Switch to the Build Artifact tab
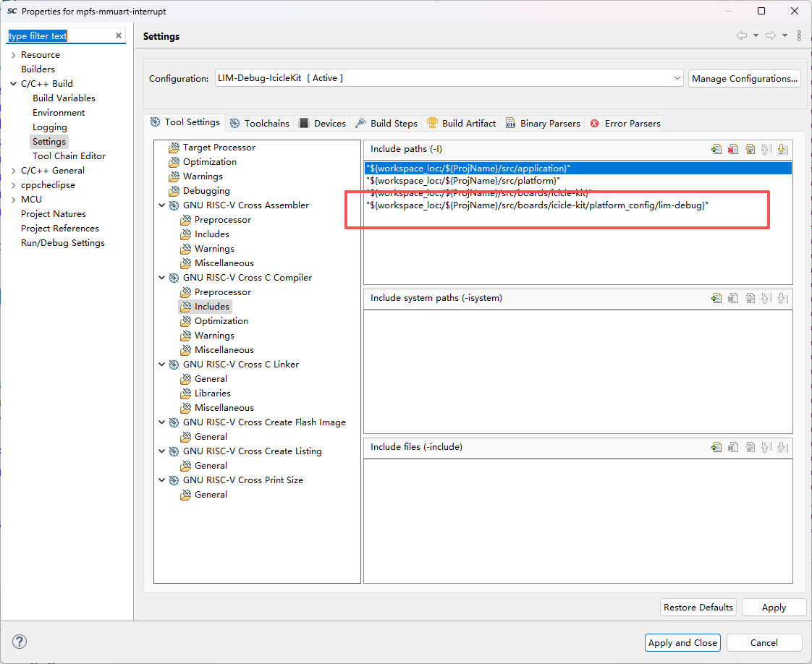 pos(461,123)
